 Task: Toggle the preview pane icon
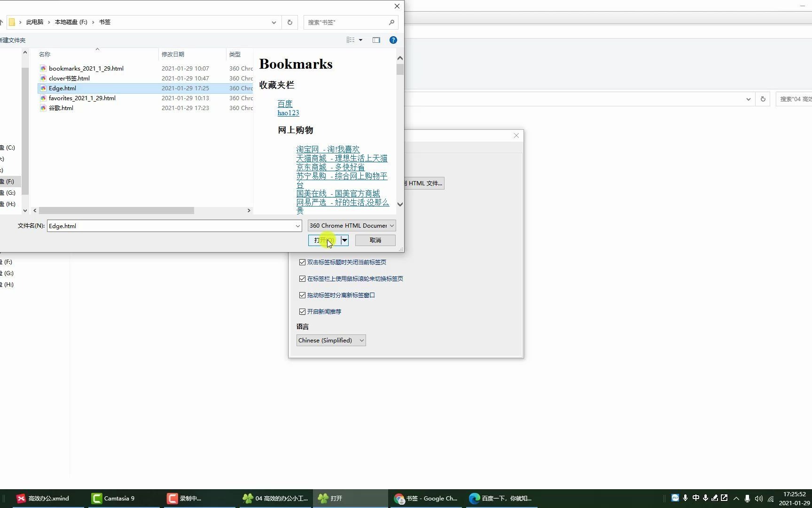[376, 40]
